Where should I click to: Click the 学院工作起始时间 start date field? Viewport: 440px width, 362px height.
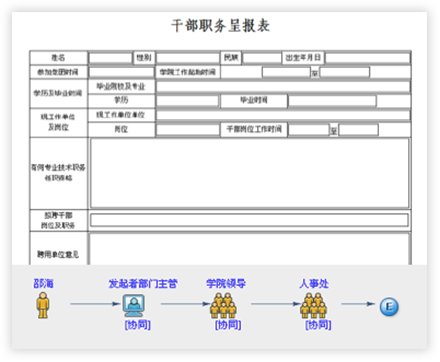pyautogui.click(x=286, y=72)
